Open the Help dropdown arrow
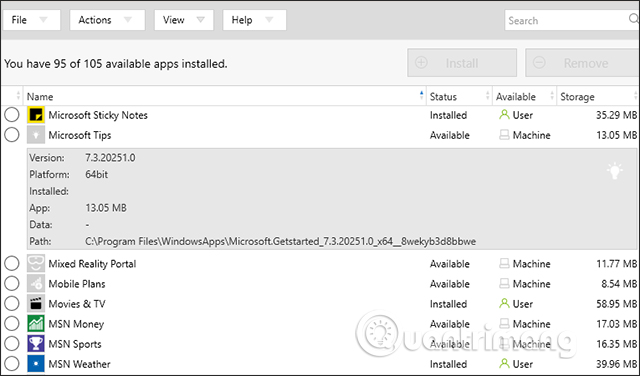This screenshot has height=376, width=640. [269, 20]
